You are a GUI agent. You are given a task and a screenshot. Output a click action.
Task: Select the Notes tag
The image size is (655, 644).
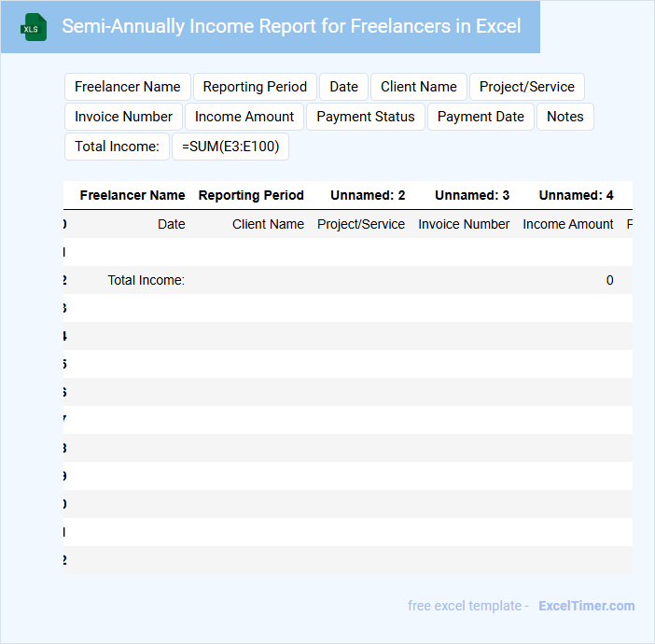[x=565, y=117]
